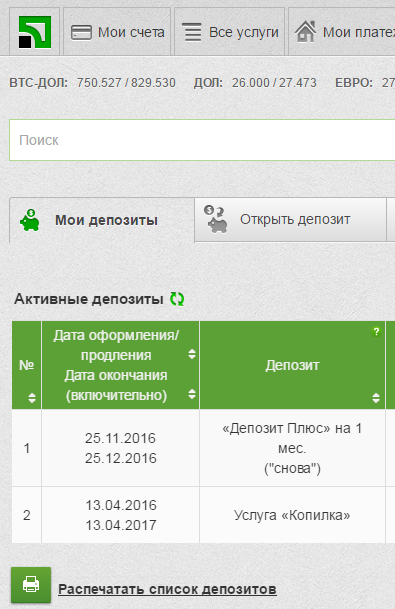The image size is (395, 609).
Task: Sort the table by Депозит column
Action: (376, 398)
